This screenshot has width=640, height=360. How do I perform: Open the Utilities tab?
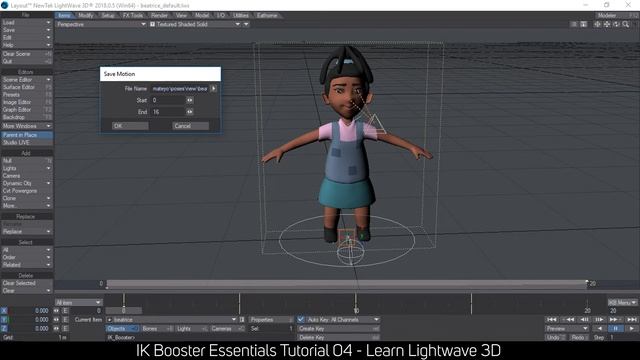(241, 16)
